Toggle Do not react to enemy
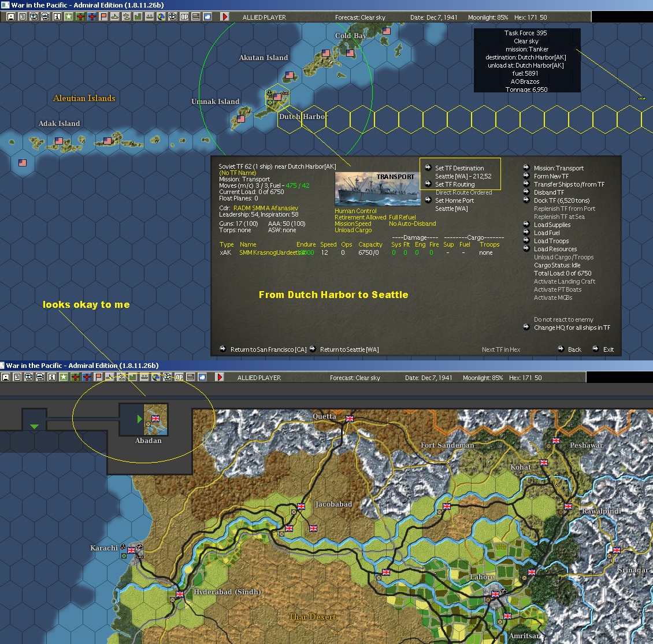This screenshot has height=644, width=653. pos(563,319)
